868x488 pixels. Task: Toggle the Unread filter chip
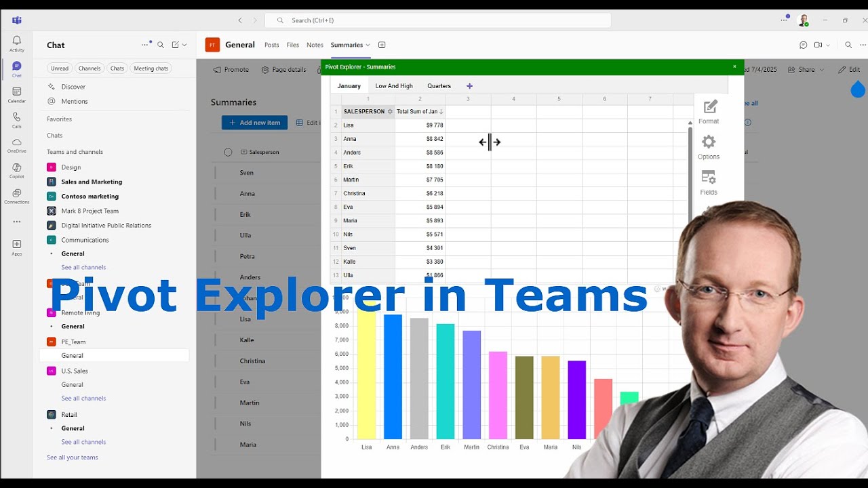click(60, 68)
